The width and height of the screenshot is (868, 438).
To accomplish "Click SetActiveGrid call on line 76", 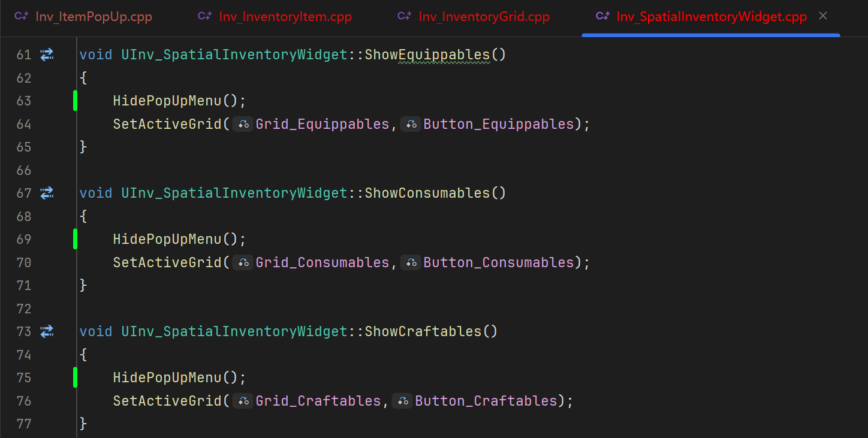I will click(167, 401).
